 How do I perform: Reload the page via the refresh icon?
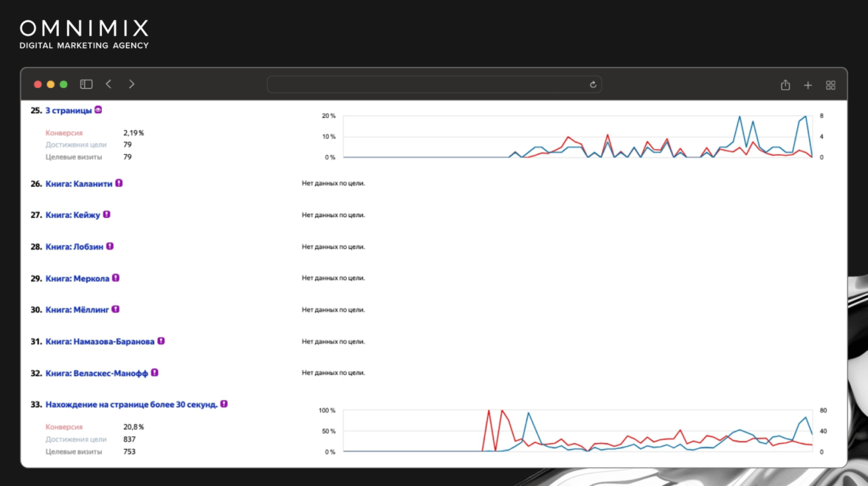coord(593,85)
